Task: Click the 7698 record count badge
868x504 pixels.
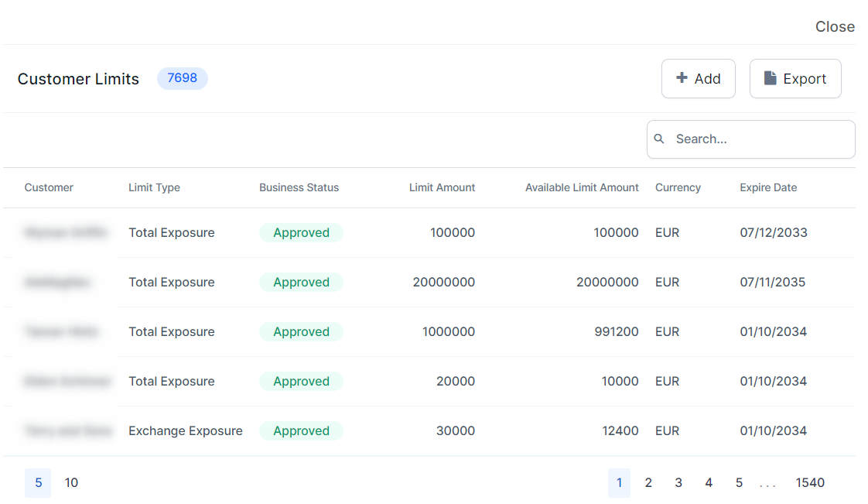Action: coord(182,78)
